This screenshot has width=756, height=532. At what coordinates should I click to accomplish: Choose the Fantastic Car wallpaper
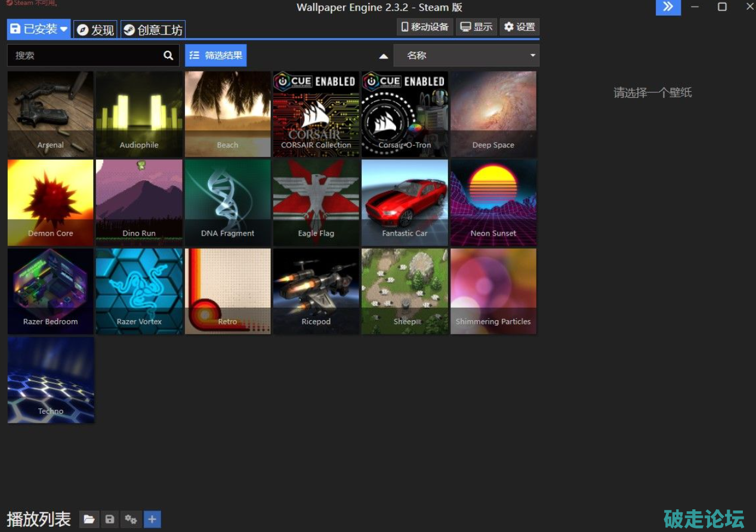(x=405, y=202)
